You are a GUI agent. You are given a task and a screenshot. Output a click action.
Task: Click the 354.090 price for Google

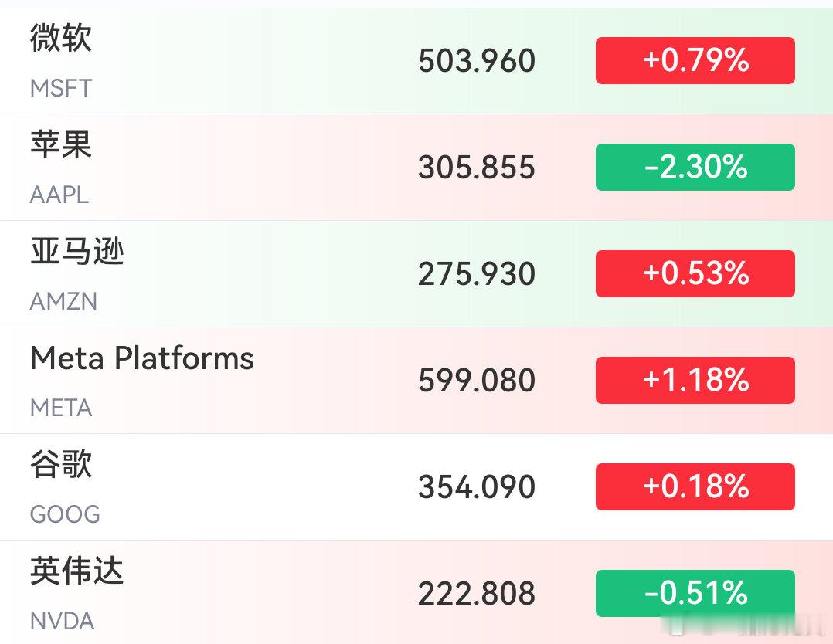point(477,486)
